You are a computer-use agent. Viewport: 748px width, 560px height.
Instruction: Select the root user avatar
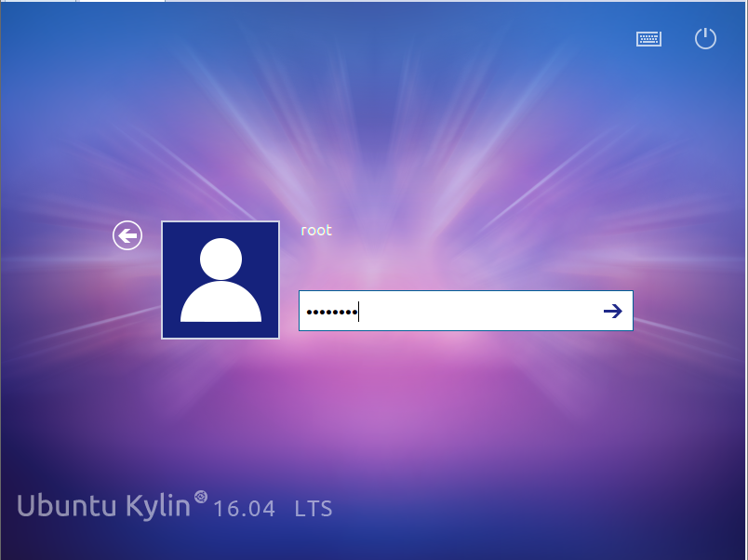click(x=220, y=280)
